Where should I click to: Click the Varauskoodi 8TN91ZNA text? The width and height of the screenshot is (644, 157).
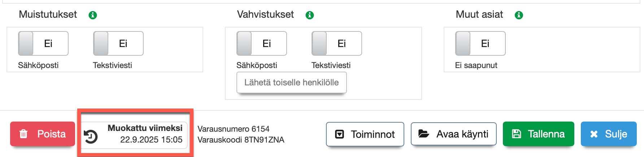[x=241, y=140]
